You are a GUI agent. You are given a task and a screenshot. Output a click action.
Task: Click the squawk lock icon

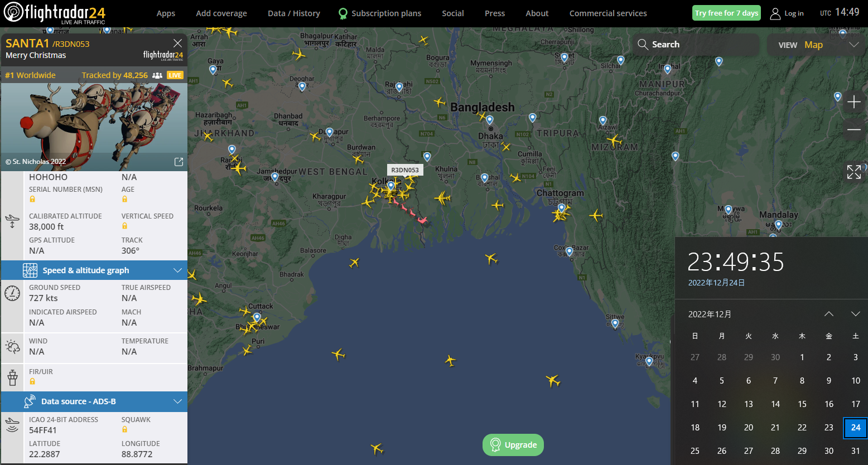pyautogui.click(x=124, y=429)
